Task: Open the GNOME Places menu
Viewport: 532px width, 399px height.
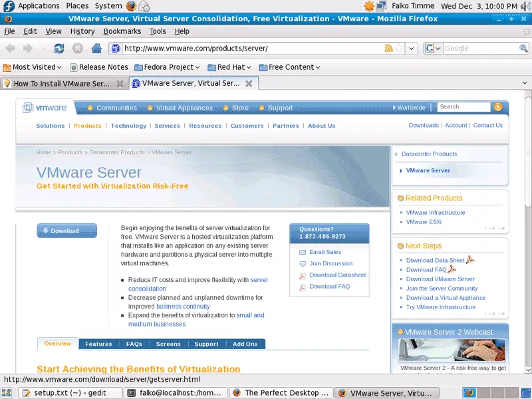Action: pyautogui.click(x=77, y=6)
